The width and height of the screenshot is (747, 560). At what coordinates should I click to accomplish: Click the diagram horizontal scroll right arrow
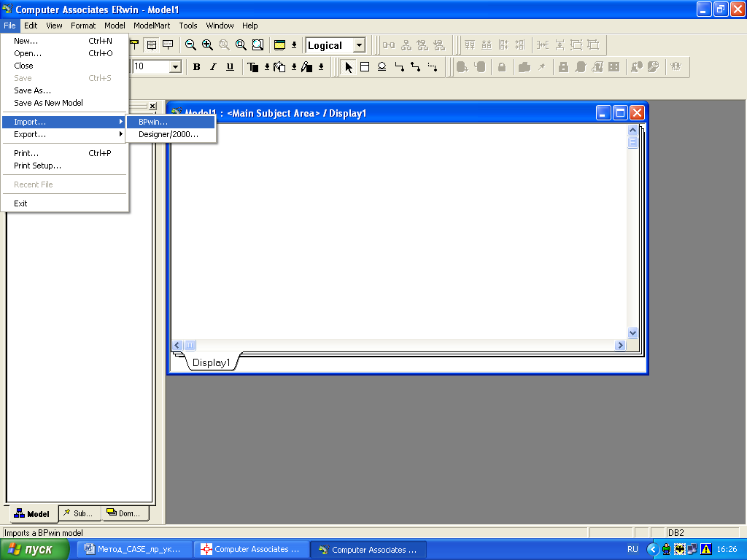pyautogui.click(x=620, y=345)
